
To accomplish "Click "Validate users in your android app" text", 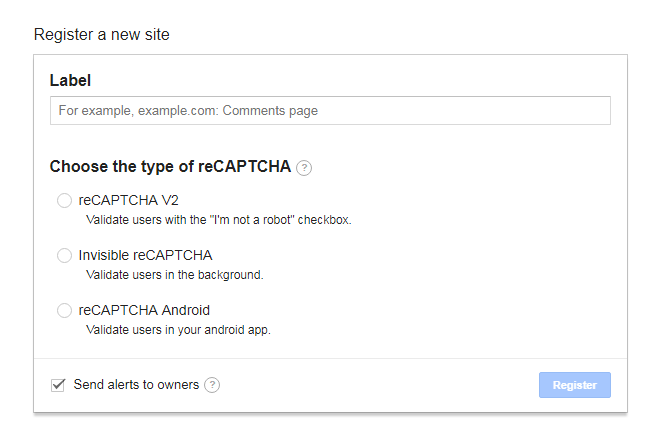I will point(178,330).
